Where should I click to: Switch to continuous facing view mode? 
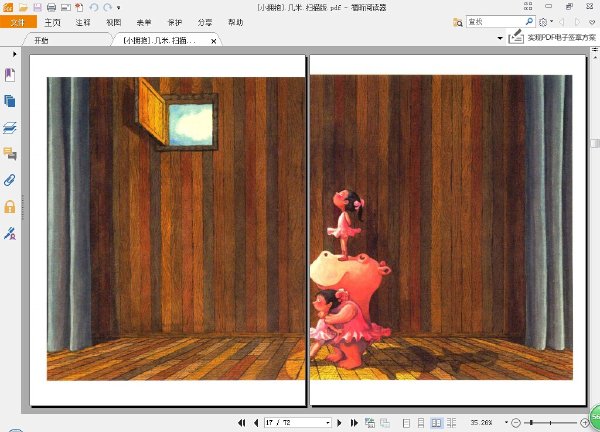tap(452, 422)
